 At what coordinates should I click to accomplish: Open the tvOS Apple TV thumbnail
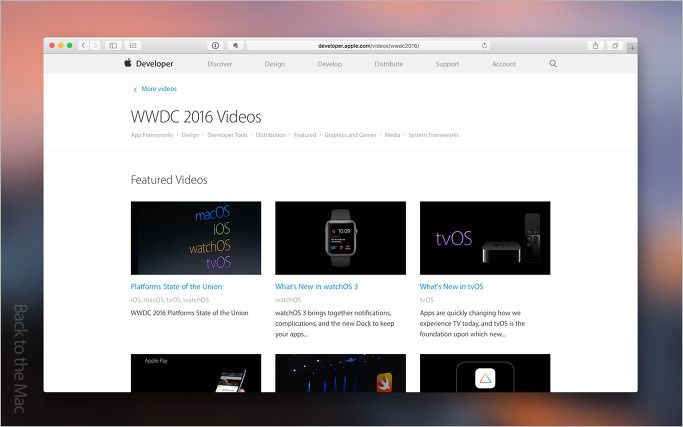pos(485,238)
